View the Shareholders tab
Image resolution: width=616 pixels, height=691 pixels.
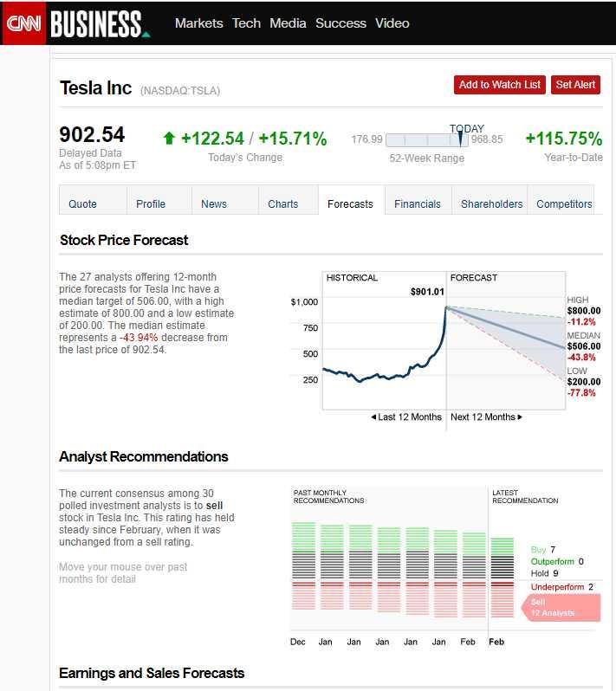491,204
